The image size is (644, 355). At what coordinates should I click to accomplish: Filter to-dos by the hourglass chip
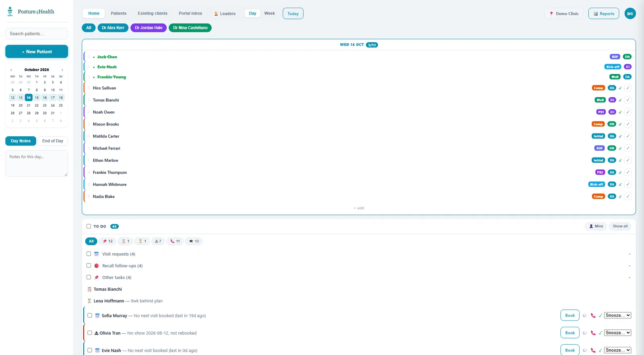point(142,241)
